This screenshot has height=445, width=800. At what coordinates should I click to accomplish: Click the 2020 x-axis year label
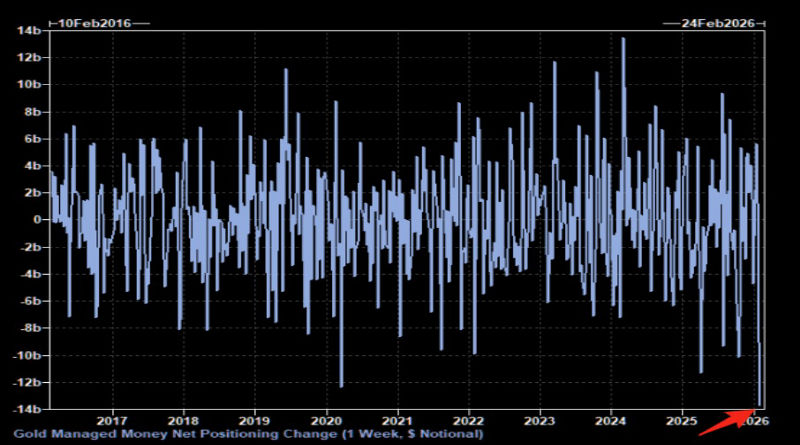(327, 420)
